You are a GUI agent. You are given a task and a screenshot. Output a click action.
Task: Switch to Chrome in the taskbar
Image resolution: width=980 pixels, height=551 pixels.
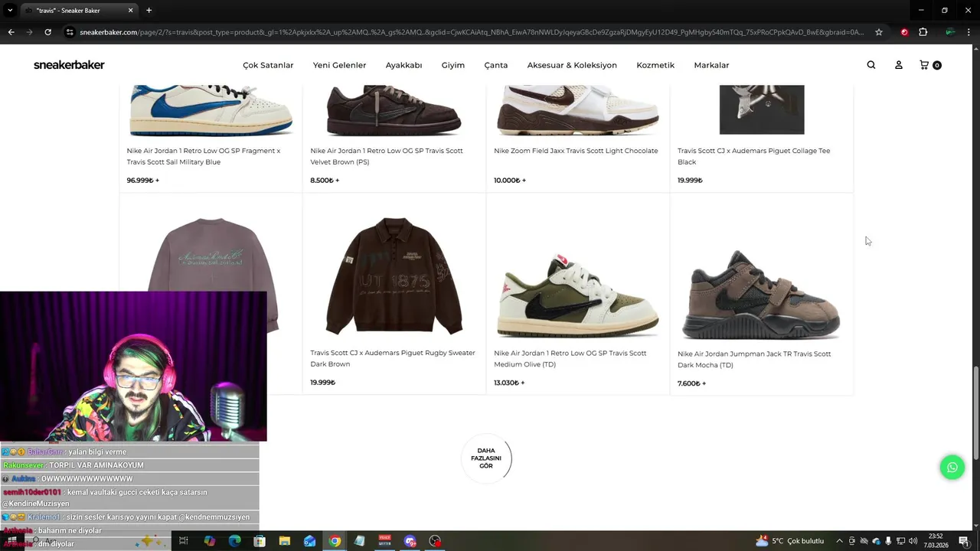[335, 541]
